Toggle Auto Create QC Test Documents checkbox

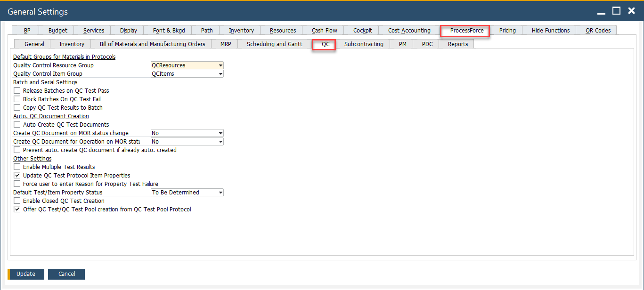coord(17,125)
